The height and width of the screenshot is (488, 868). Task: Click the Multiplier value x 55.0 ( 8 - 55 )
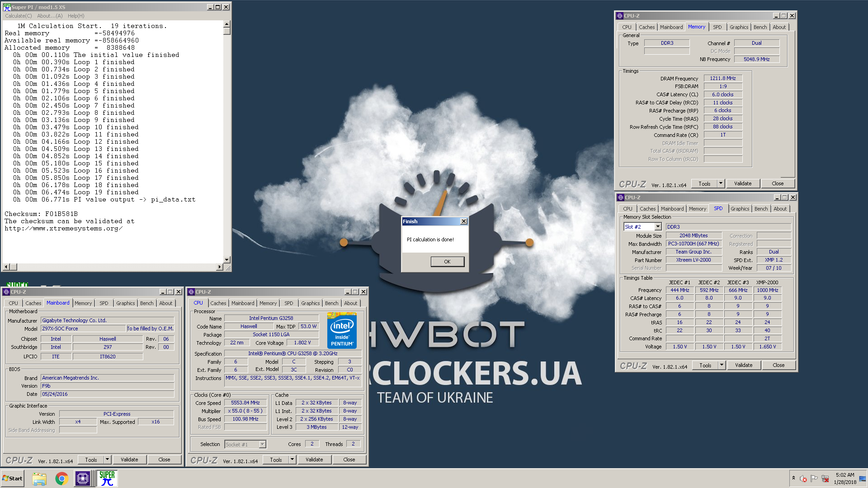(x=245, y=411)
